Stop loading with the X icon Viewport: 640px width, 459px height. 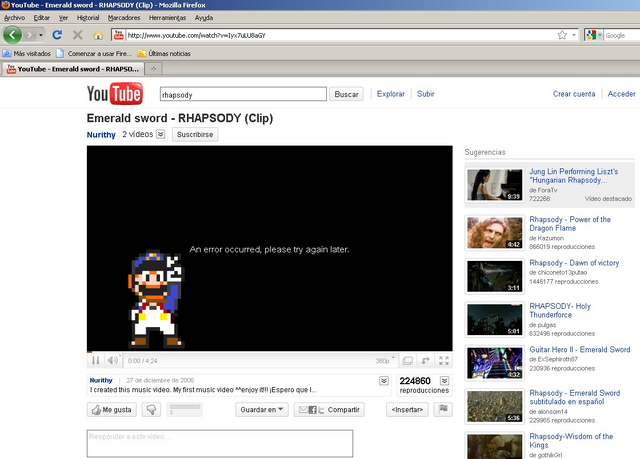click(78, 35)
